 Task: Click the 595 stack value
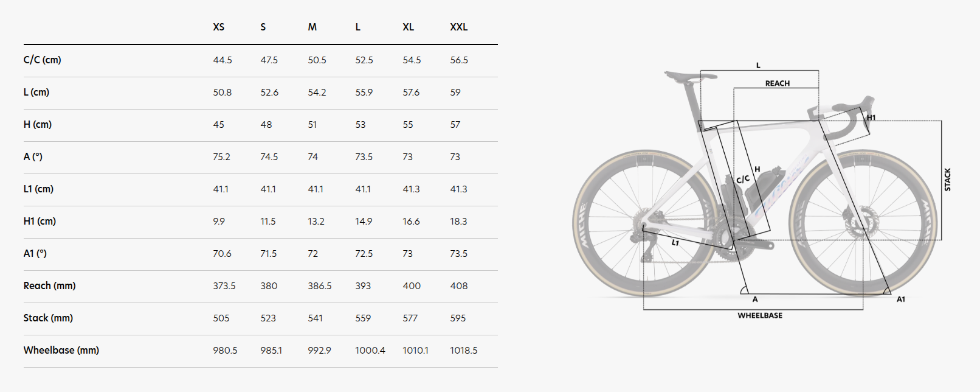(x=458, y=318)
